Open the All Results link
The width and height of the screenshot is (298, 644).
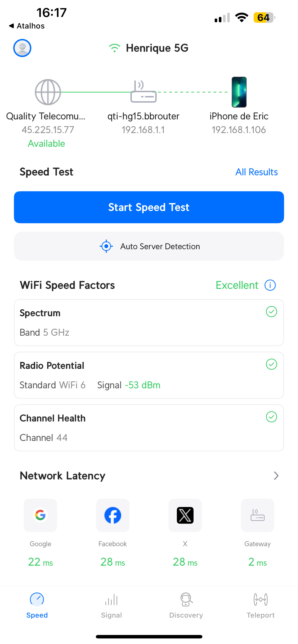[x=256, y=172]
